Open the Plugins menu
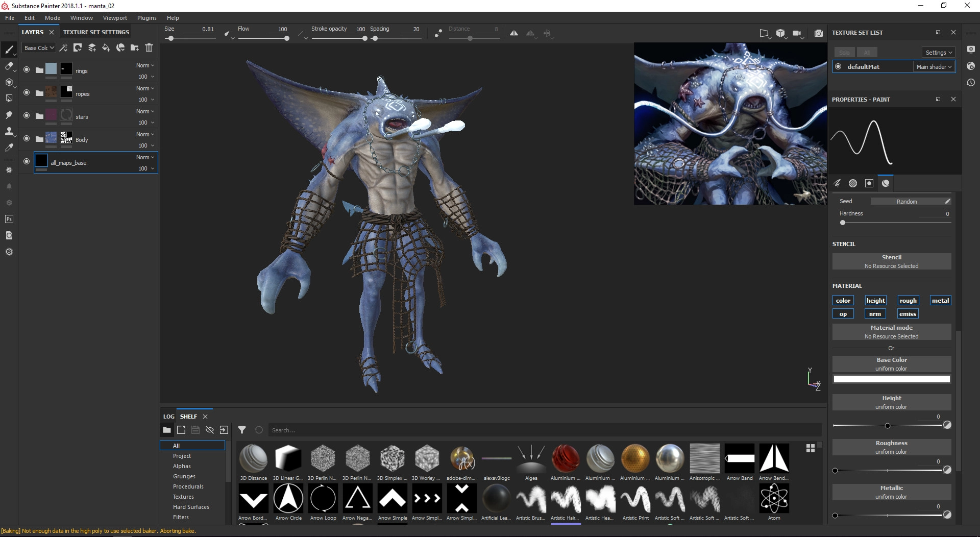 point(146,18)
